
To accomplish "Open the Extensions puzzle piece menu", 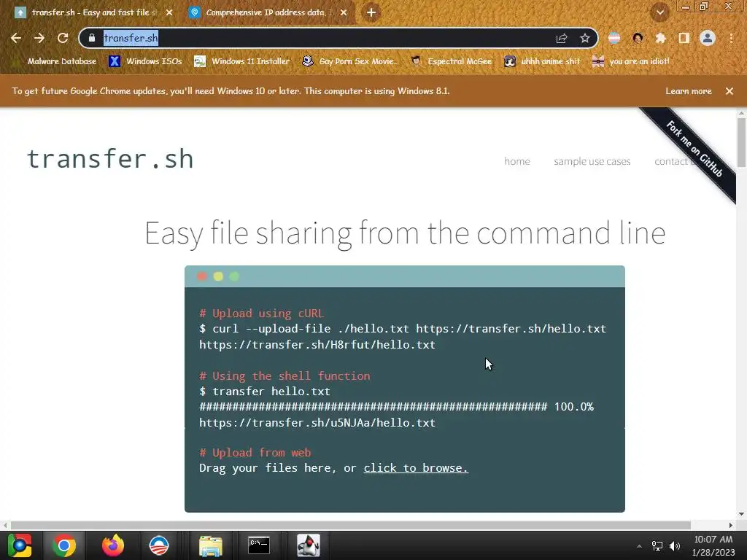I will 660,38.
